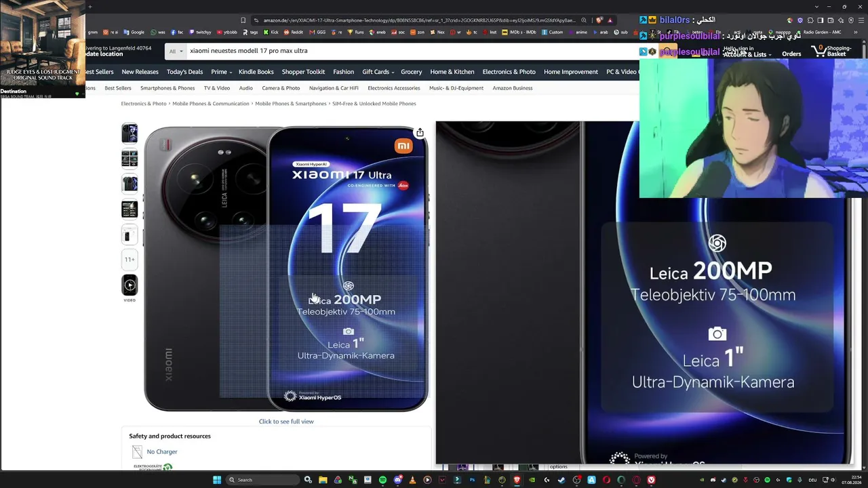Select the fifth product thumbnail
This screenshot has height=488, width=868.
130,235
